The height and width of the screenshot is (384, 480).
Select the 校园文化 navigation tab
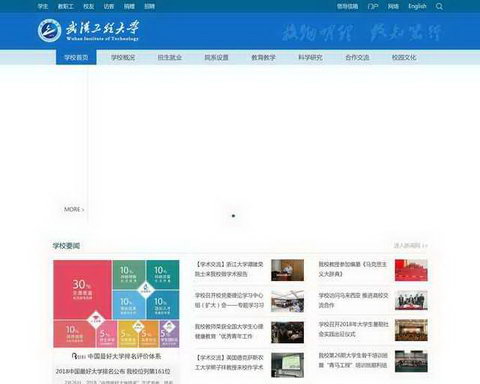point(404,57)
